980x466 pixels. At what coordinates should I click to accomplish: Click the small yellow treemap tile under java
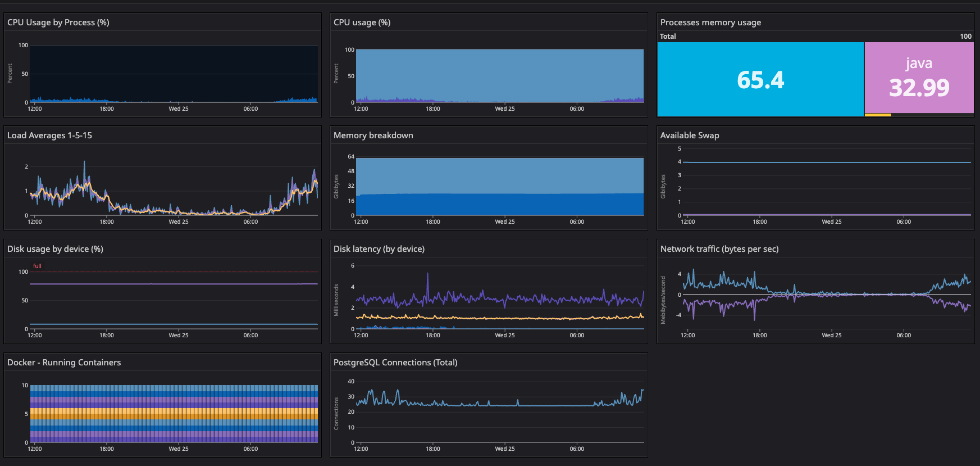(x=878, y=115)
